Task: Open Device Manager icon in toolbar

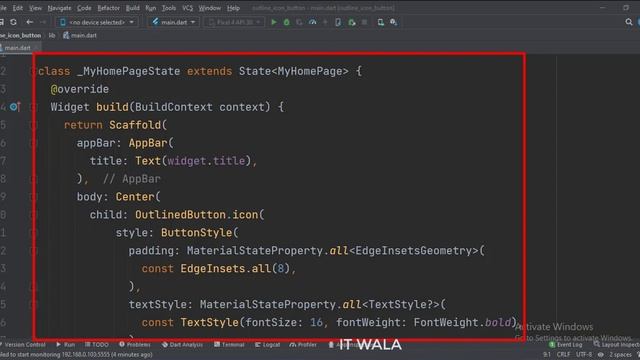Action: tap(380, 22)
